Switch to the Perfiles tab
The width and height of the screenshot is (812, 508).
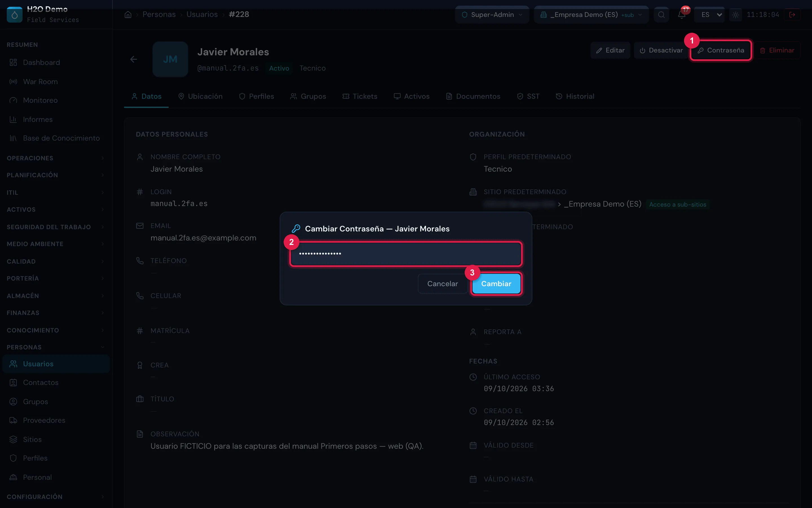(257, 97)
